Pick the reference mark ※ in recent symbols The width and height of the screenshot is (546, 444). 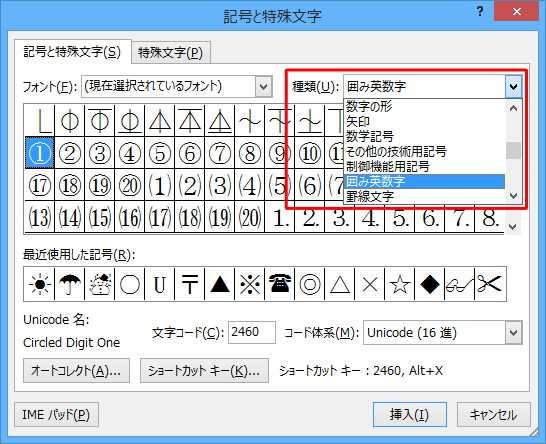pos(249,284)
